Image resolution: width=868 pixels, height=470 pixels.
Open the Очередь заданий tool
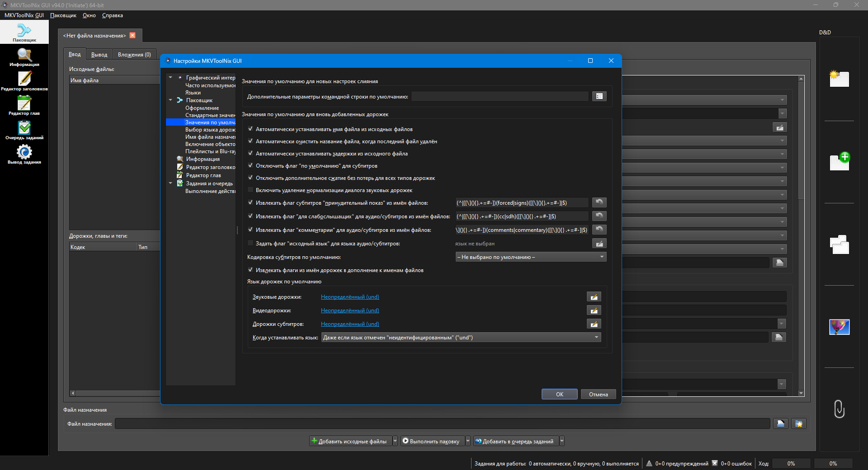(24, 131)
